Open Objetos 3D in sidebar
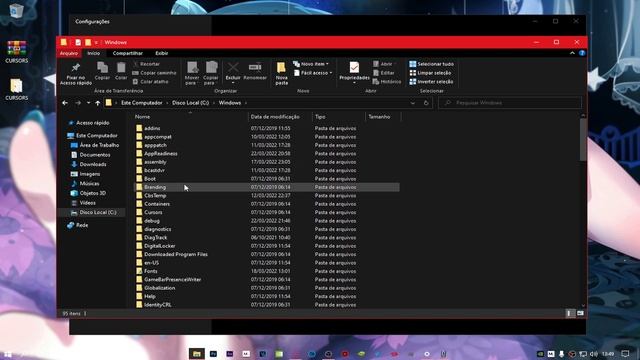Viewport: 640px width, 360px height. click(x=88, y=193)
